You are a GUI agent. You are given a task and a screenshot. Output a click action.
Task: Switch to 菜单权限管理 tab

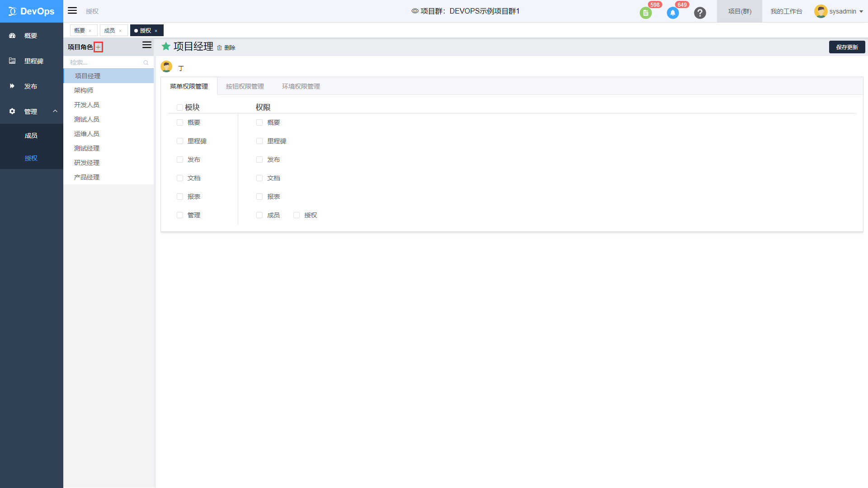[189, 86]
